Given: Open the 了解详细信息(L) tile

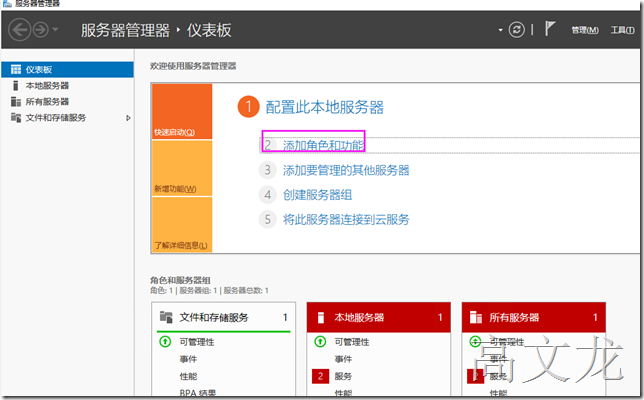Looking at the screenshot, I should (182, 224).
